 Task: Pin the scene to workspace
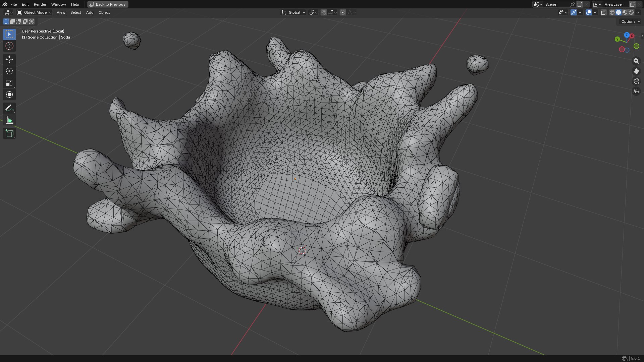[x=573, y=4]
